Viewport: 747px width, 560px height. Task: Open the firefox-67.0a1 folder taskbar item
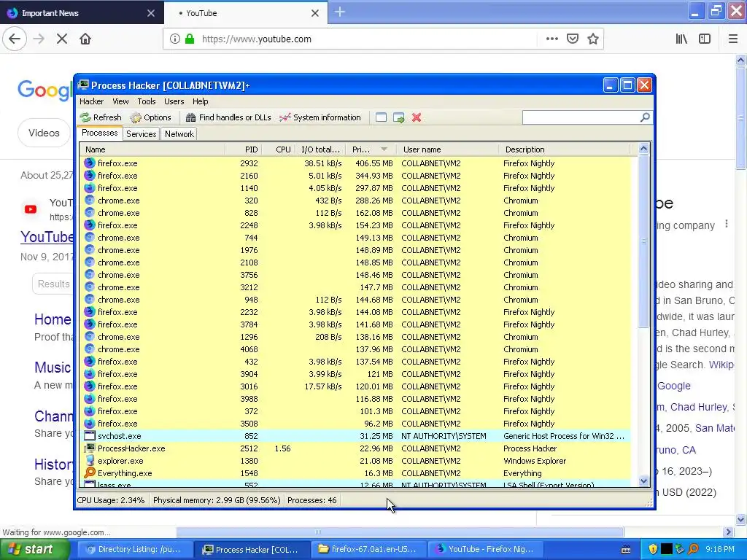click(368, 550)
